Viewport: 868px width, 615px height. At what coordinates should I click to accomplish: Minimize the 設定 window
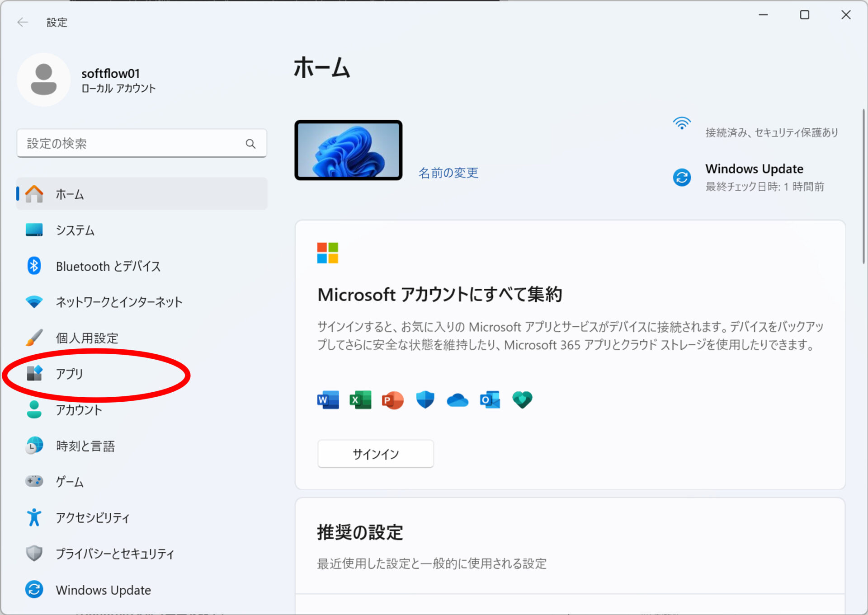[763, 15]
